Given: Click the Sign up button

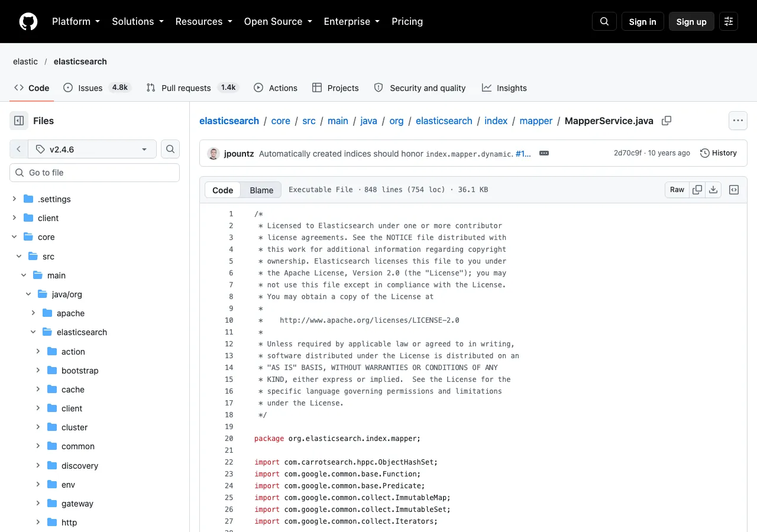Looking at the screenshot, I should (691, 21).
